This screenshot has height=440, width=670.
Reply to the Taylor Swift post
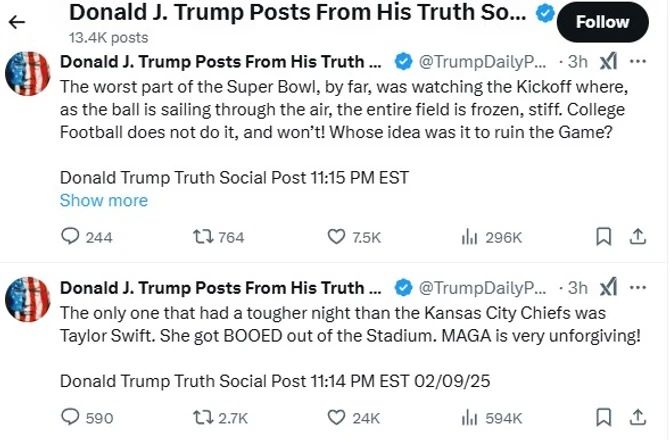point(71,417)
